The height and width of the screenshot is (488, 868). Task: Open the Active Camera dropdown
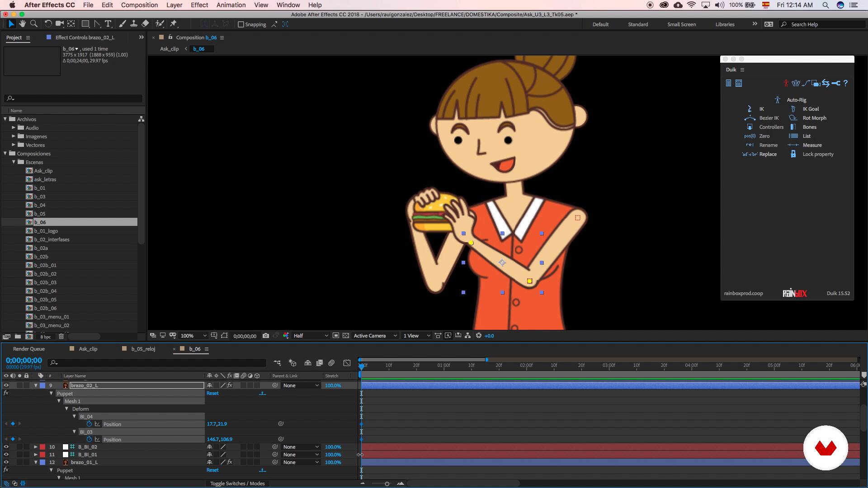pyautogui.click(x=375, y=336)
